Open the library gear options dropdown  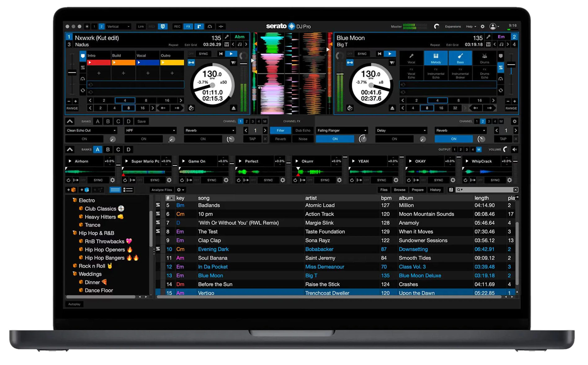(x=181, y=190)
